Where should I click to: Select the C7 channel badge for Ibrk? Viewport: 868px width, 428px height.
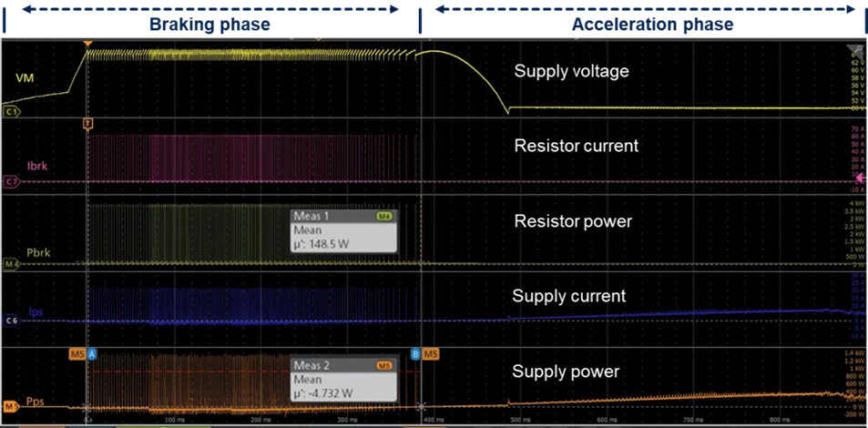12,182
